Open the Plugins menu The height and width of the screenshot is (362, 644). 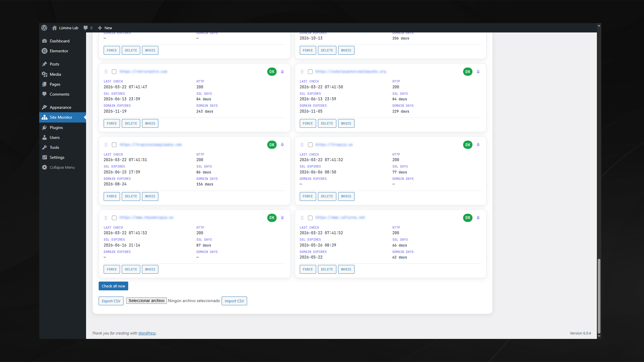tap(56, 127)
